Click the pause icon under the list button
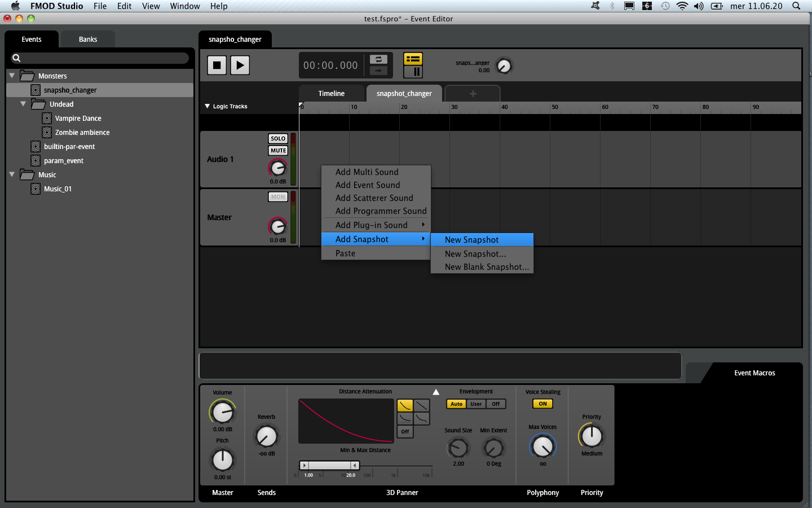812x508 pixels. (x=417, y=72)
